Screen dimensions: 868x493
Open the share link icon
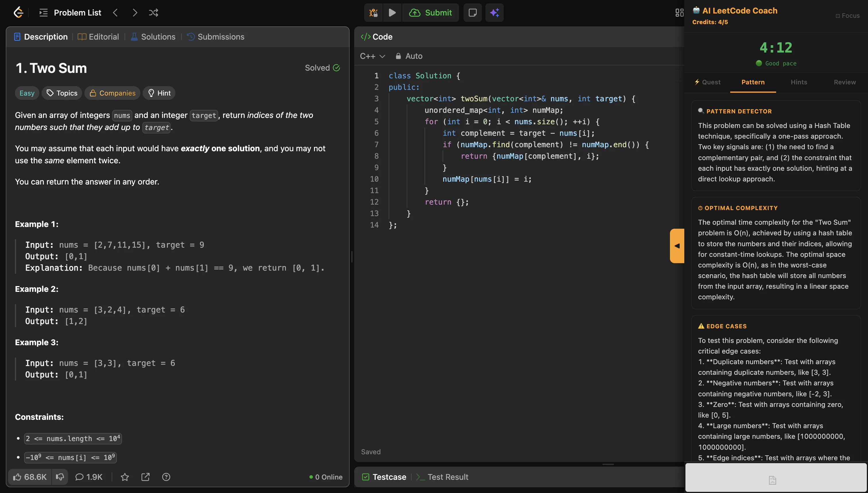point(145,477)
